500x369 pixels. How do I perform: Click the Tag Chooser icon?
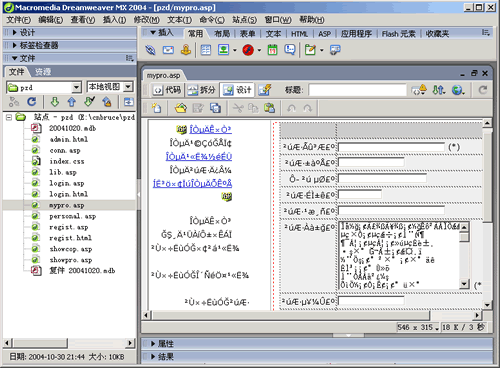tap(335, 50)
